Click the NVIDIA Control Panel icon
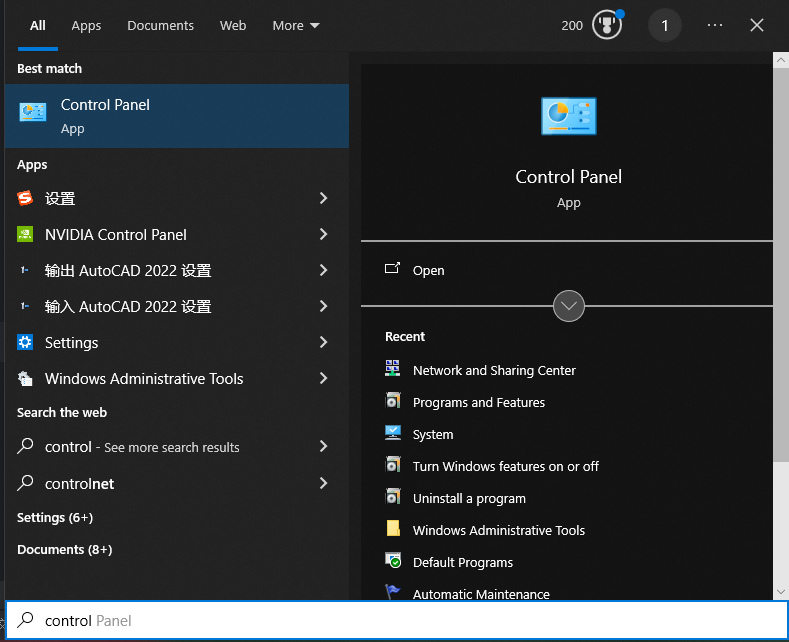This screenshot has width=789, height=642. [x=25, y=234]
